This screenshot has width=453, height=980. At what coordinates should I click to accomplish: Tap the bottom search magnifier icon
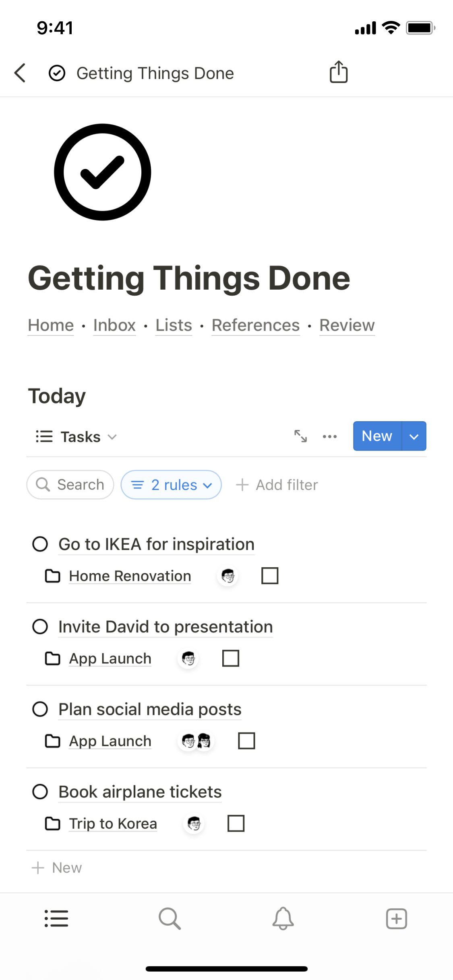[170, 918]
